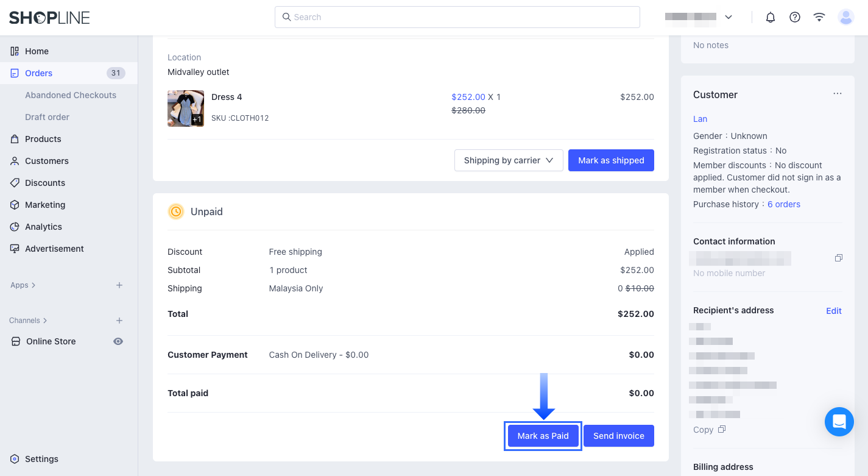Open the Products menu item
The image size is (868, 476).
click(x=43, y=139)
